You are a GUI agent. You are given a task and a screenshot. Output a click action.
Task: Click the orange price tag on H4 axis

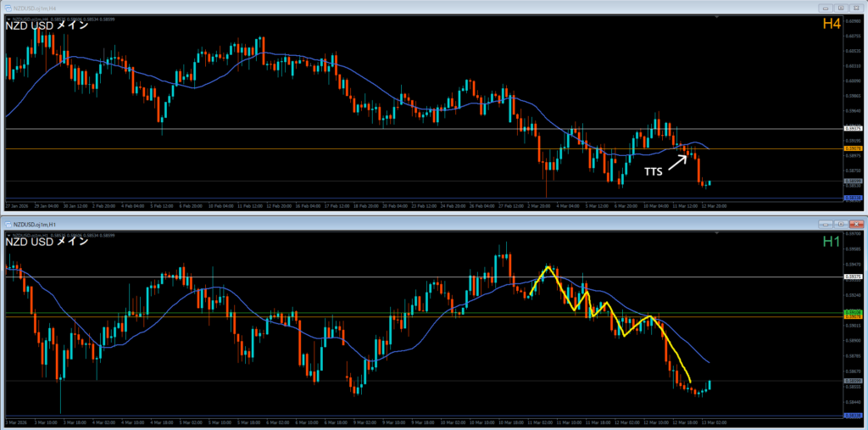click(854, 148)
